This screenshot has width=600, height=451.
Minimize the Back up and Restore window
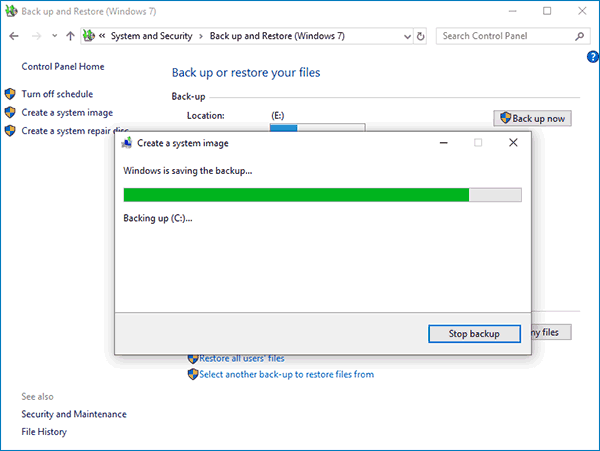[x=512, y=11]
